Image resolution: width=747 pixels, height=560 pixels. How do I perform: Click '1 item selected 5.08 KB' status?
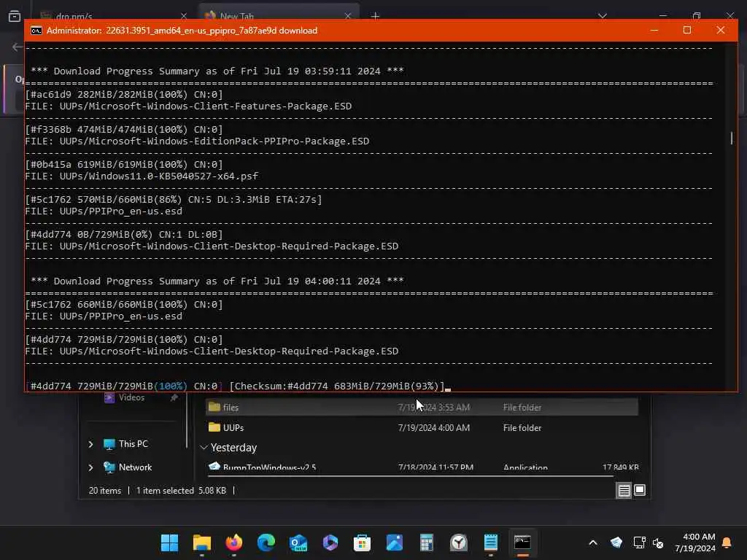(181, 491)
